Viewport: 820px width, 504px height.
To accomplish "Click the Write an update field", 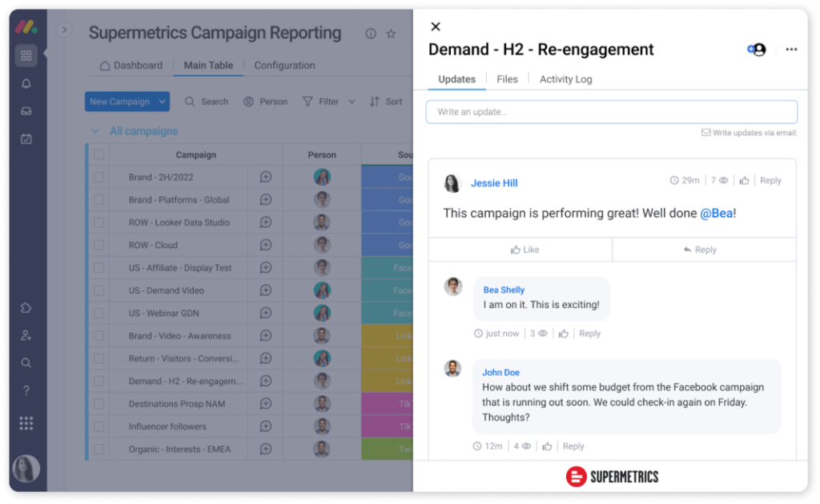I will (611, 112).
